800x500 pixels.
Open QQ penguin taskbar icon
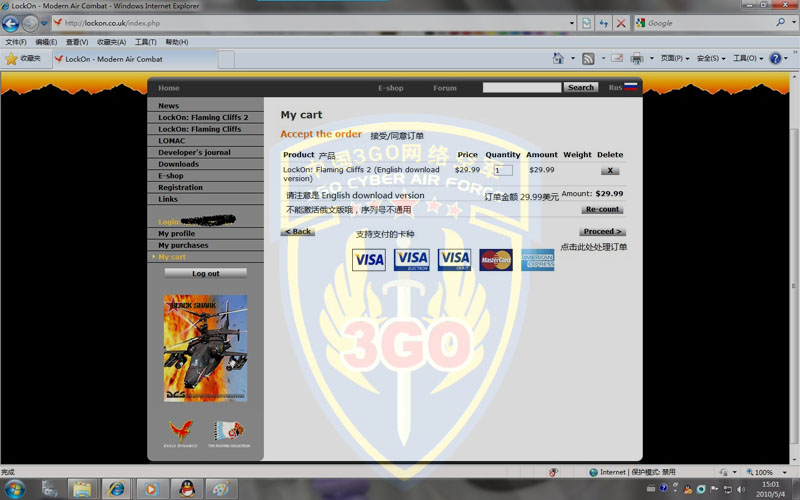pyautogui.click(x=187, y=489)
